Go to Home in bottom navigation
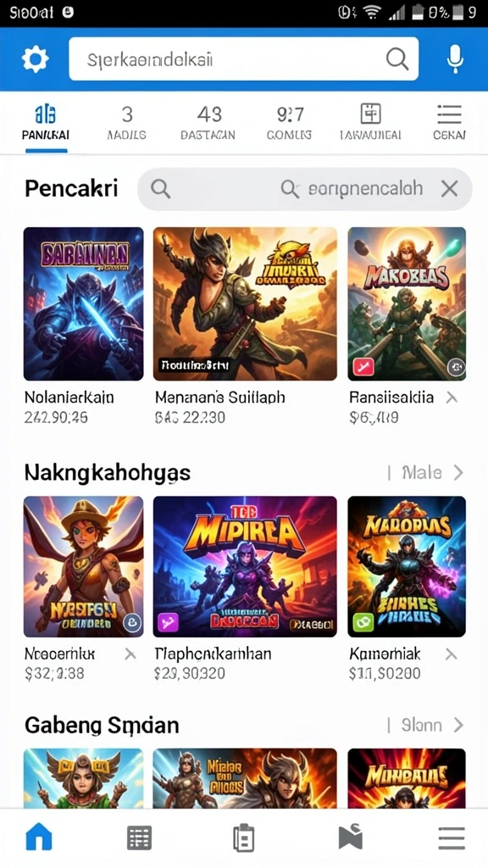Viewport: 488px width, 868px height. (x=39, y=836)
